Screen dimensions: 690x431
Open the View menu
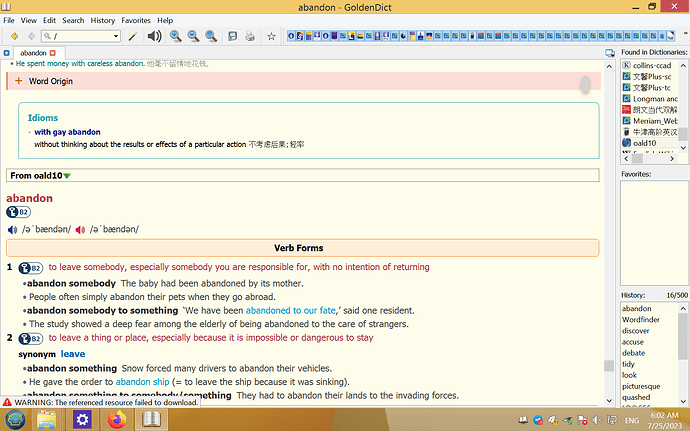29,20
